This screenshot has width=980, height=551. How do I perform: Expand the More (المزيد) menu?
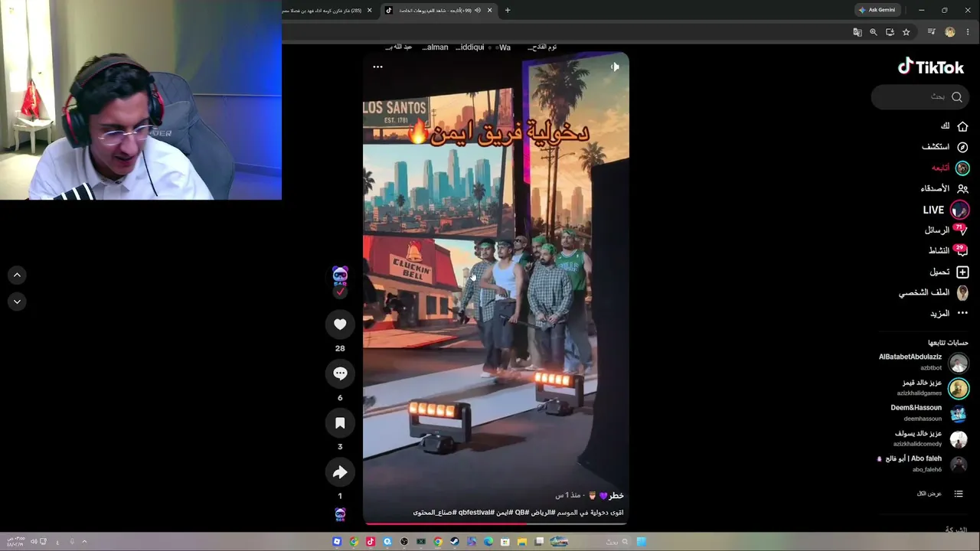click(949, 313)
